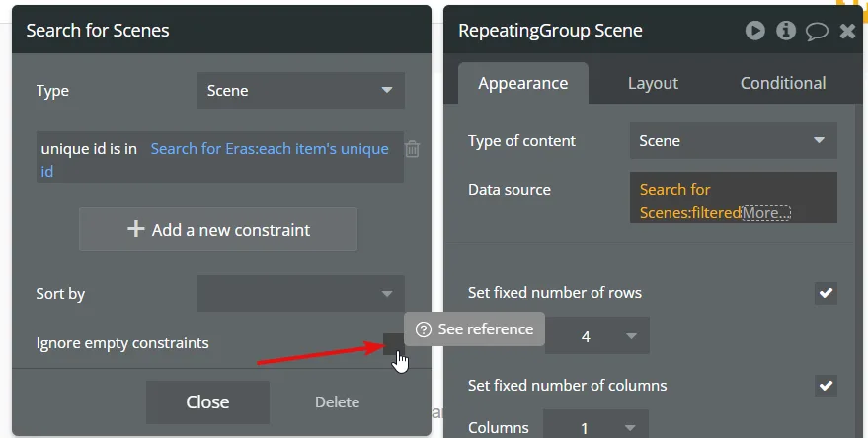Edit the Search for Scenes:filtered data source

click(x=733, y=197)
